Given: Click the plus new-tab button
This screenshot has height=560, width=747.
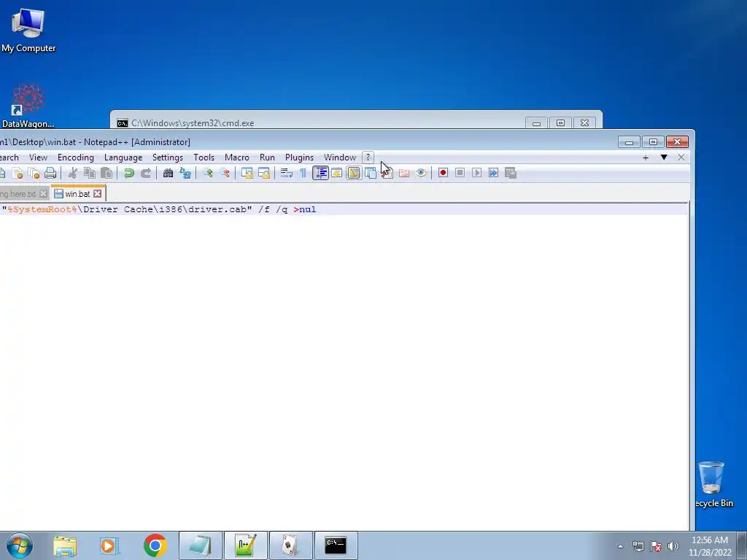Looking at the screenshot, I should [x=646, y=157].
